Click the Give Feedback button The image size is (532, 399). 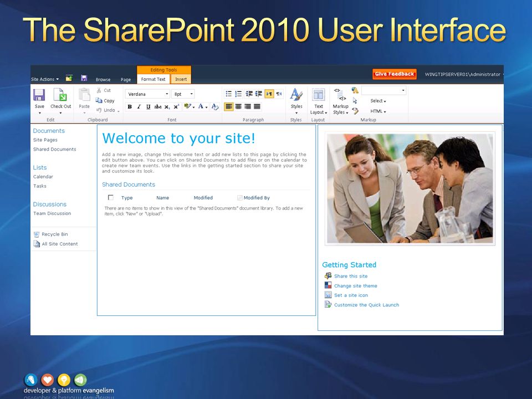coord(394,74)
